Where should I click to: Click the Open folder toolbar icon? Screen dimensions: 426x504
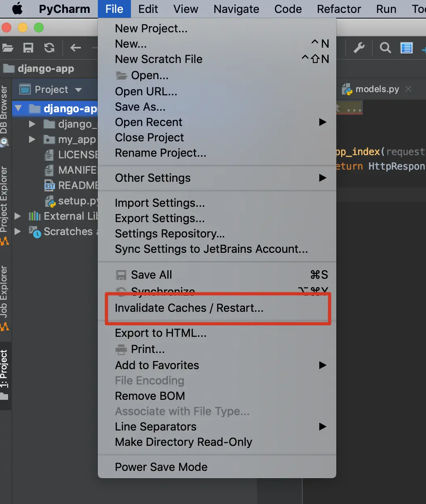point(8,48)
